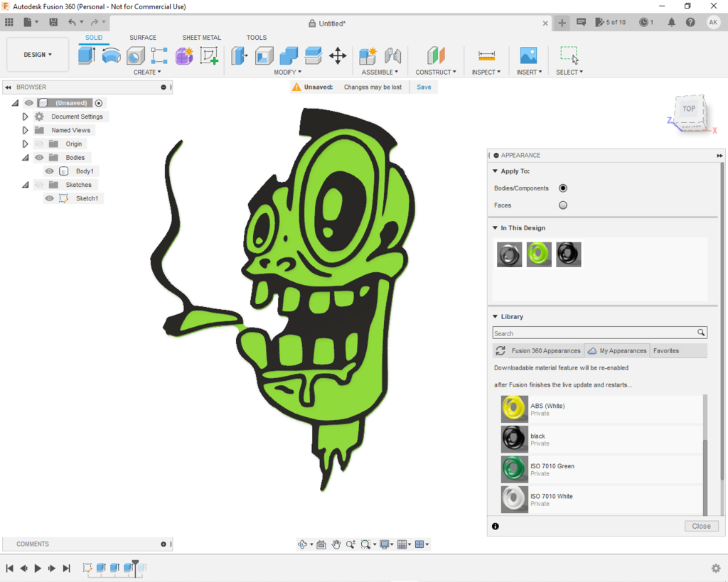This screenshot has width=728, height=582.
Task: Open the My Appearances library tab
Action: (617, 351)
